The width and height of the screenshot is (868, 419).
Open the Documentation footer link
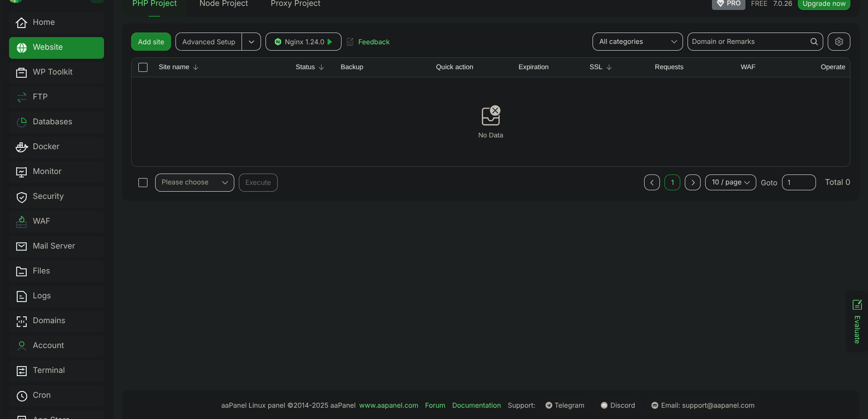point(476,405)
